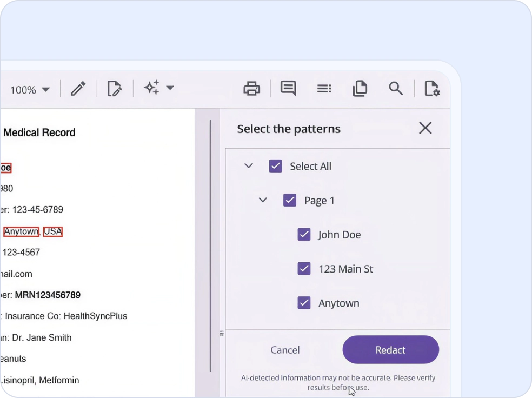Click the panel resize handle
Viewport: 532px width, 398px height.
(222, 333)
